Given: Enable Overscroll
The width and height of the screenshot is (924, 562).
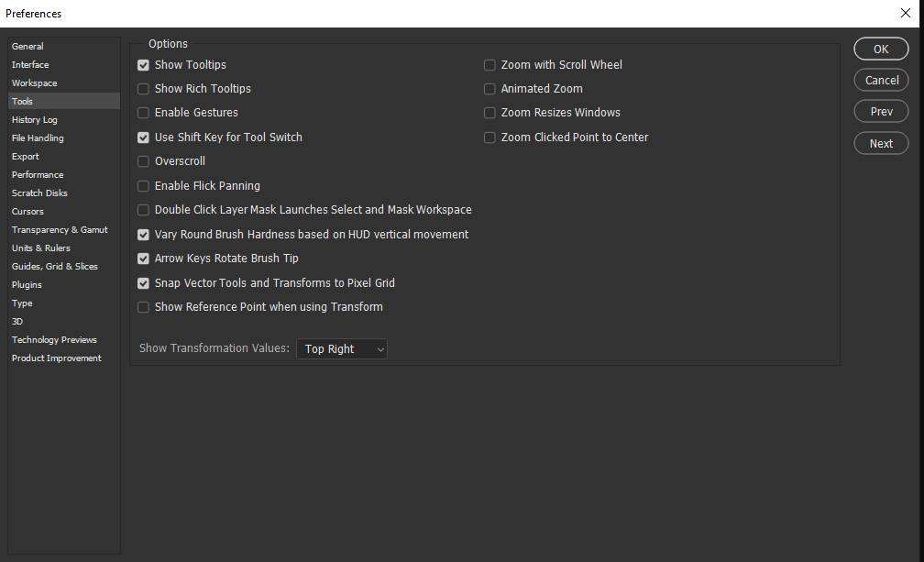Looking at the screenshot, I should 143,160.
